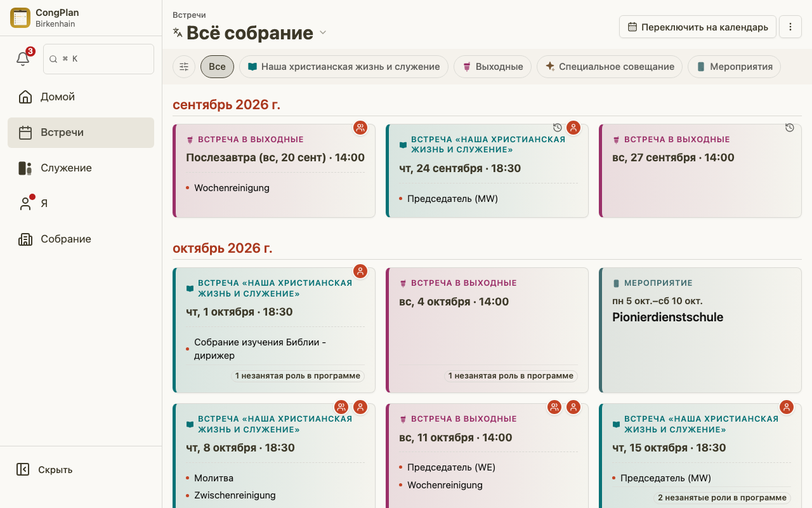812x508 pixels.
Task: Click group icon on 20 сент meeting card
Action: [360, 128]
